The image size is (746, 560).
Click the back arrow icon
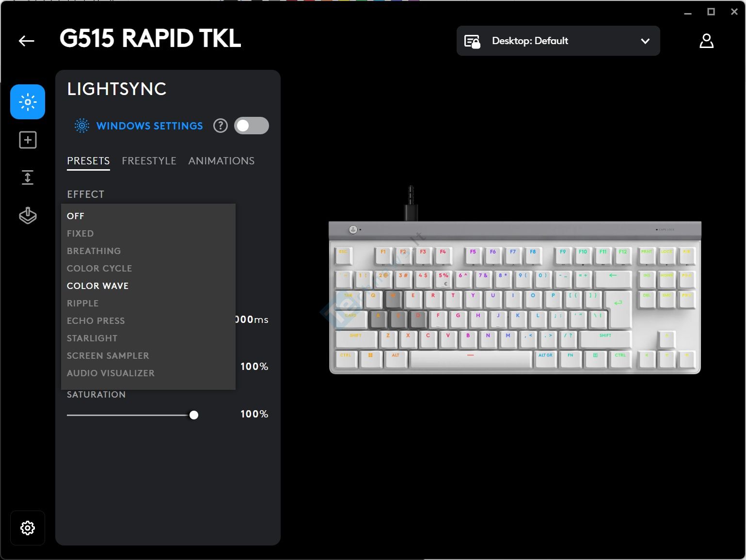[27, 41]
